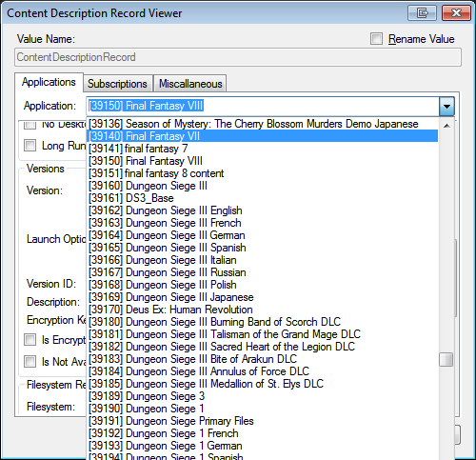The height and width of the screenshot is (460, 476).
Task: Select [39163] Dungeon Siege III French
Action: pos(263,223)
